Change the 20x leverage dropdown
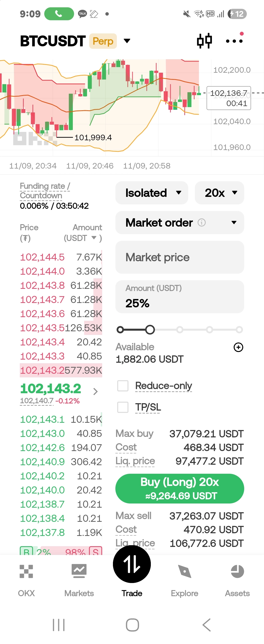264x644 pixels. coord(219,193)
